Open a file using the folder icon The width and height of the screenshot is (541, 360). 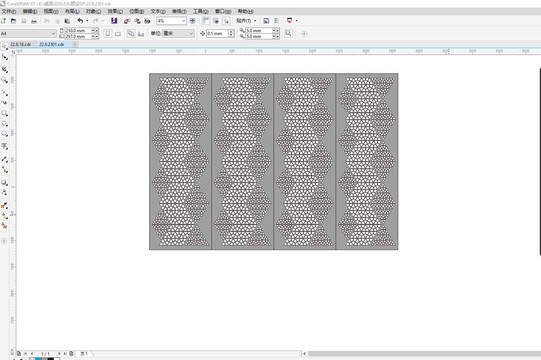[x=13, y=21]
